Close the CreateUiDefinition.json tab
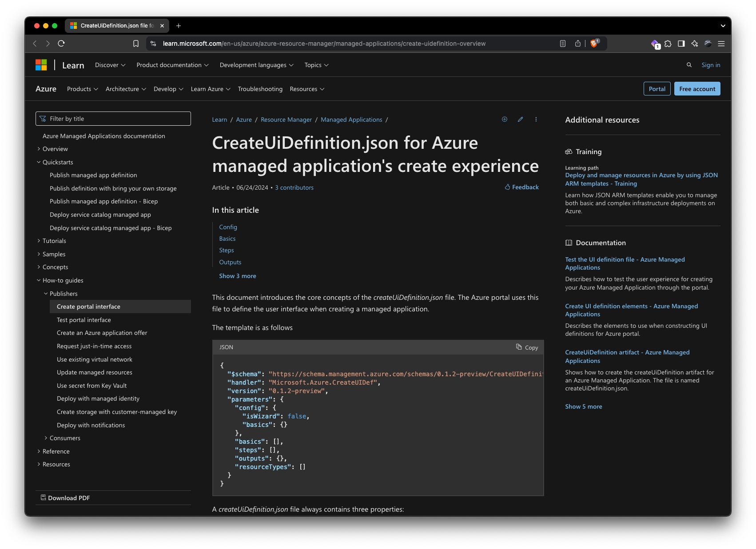Image resolution: width=756 pixels, height=549 pixels. (162, 26)
